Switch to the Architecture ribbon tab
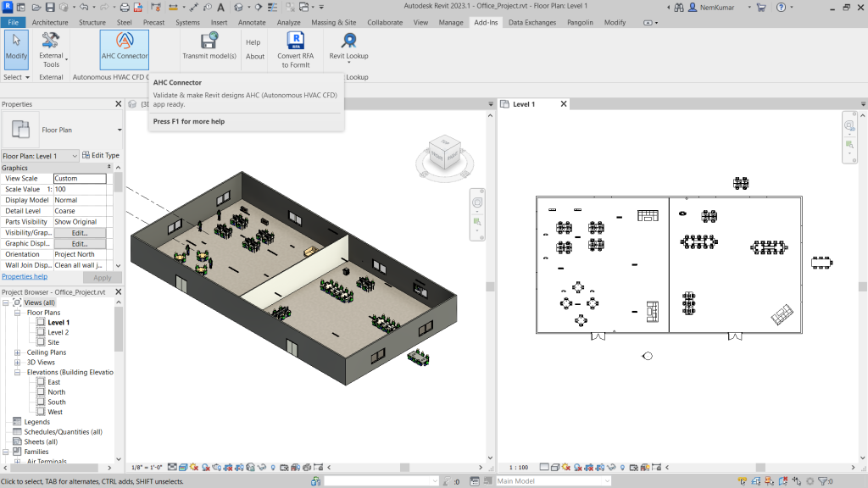This screenshot has width=868, height=488. click(50, 22)
